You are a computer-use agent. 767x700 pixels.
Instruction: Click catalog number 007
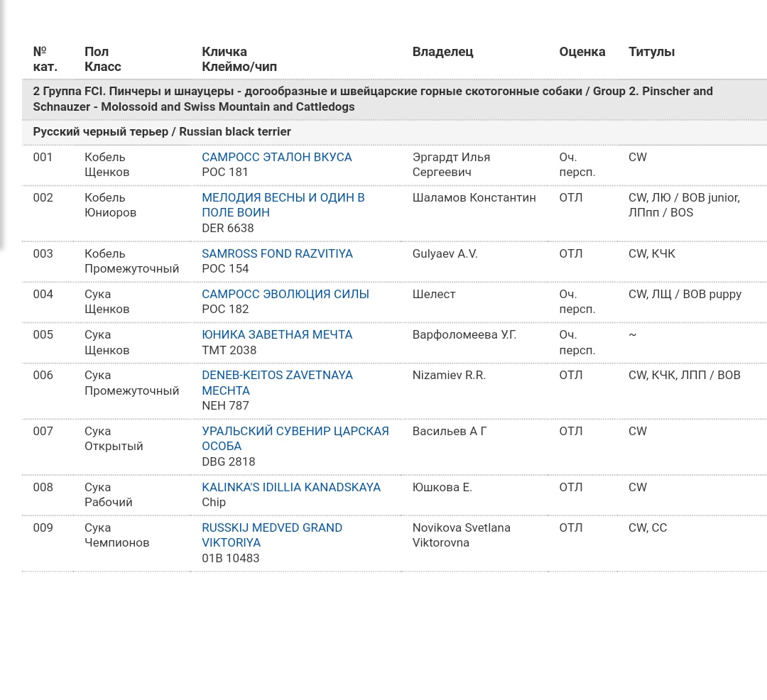click(x=43, y=431)
